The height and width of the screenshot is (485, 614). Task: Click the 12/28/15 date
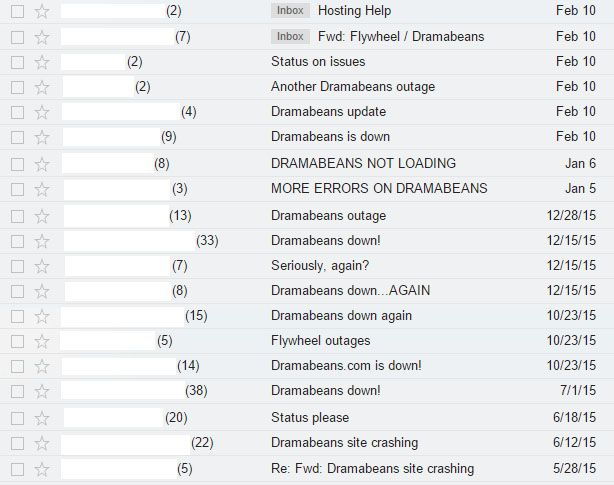[571, 215]
